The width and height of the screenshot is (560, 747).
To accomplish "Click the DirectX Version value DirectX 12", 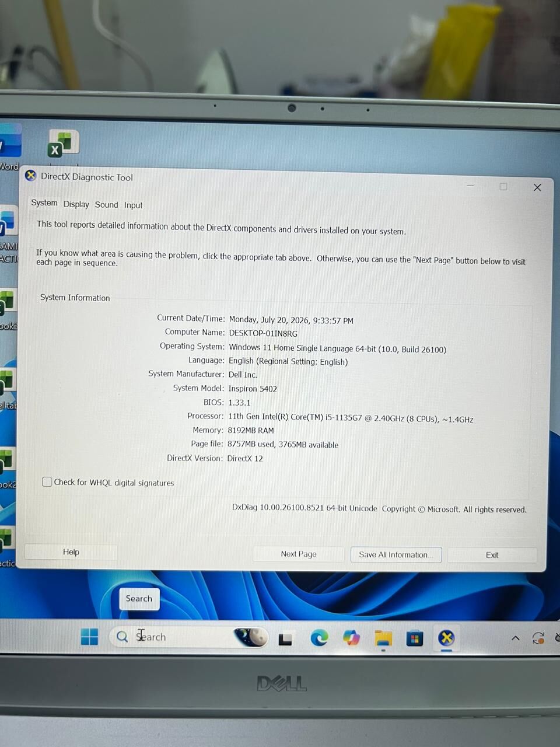I will [x=245, y=458].
